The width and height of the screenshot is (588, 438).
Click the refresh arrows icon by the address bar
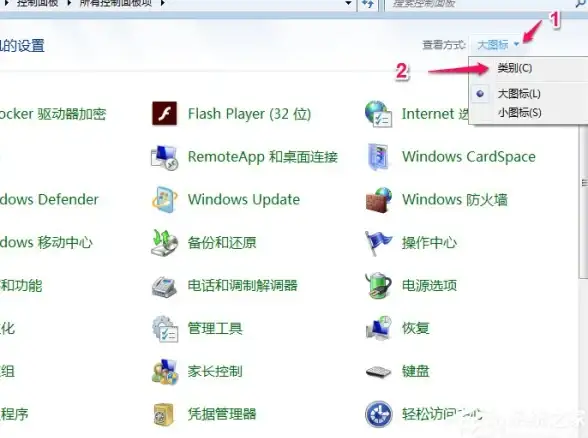[x=368, y=4]
